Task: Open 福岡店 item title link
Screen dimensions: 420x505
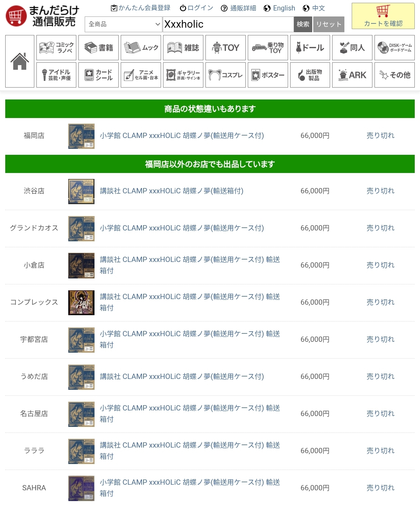Action: 182,136
